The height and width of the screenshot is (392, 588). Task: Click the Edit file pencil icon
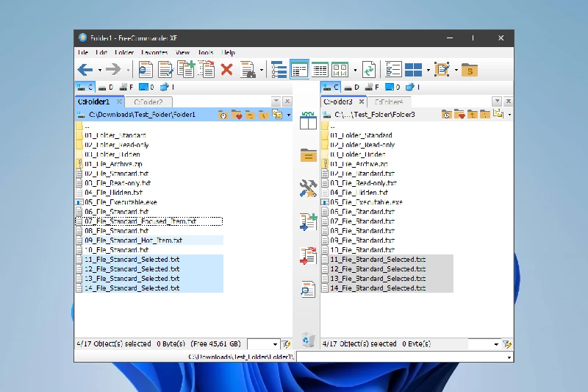[165, 70]
